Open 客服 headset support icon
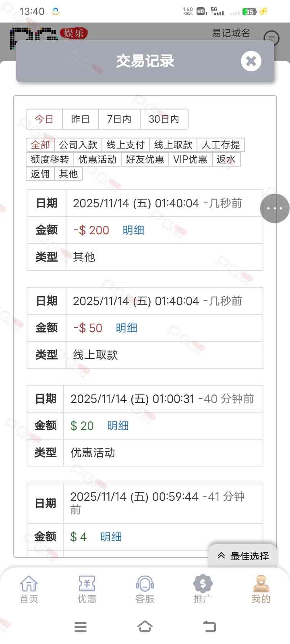This screenshot has height=644, width=290. coord(145,588)
